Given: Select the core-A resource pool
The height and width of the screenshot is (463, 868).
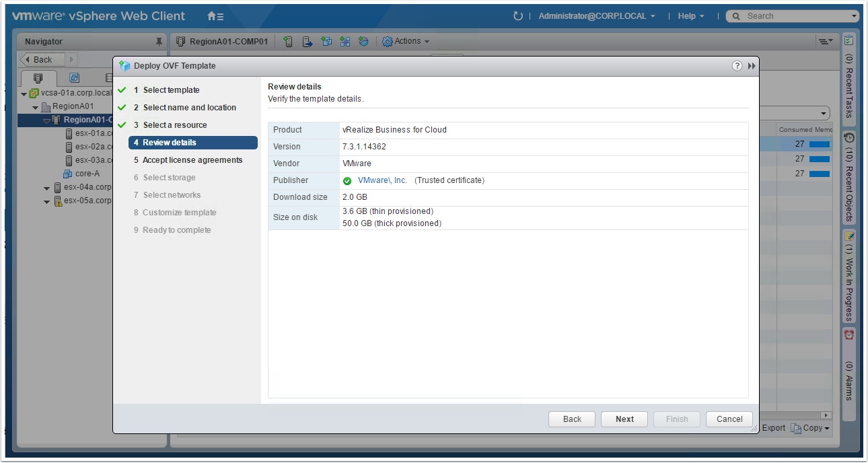Looking at the screenshot, I should coord(81,174).
